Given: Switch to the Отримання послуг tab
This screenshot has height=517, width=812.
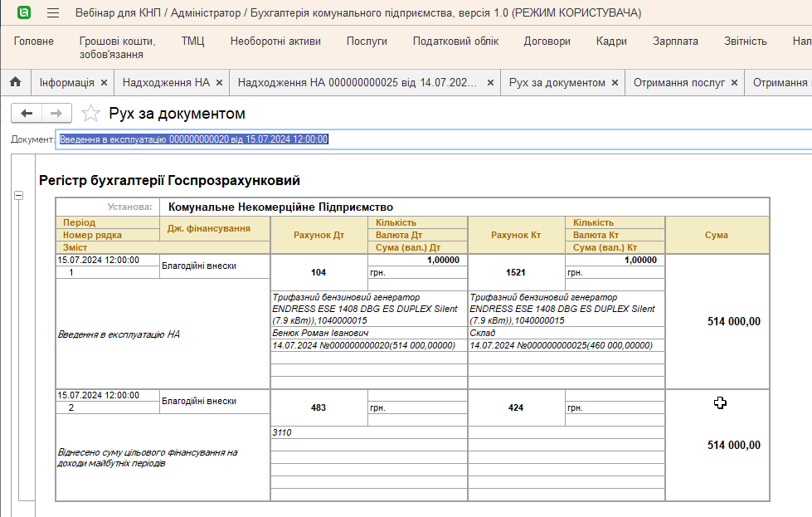Looking at the screenshot, I should click(x=678, y=83).
